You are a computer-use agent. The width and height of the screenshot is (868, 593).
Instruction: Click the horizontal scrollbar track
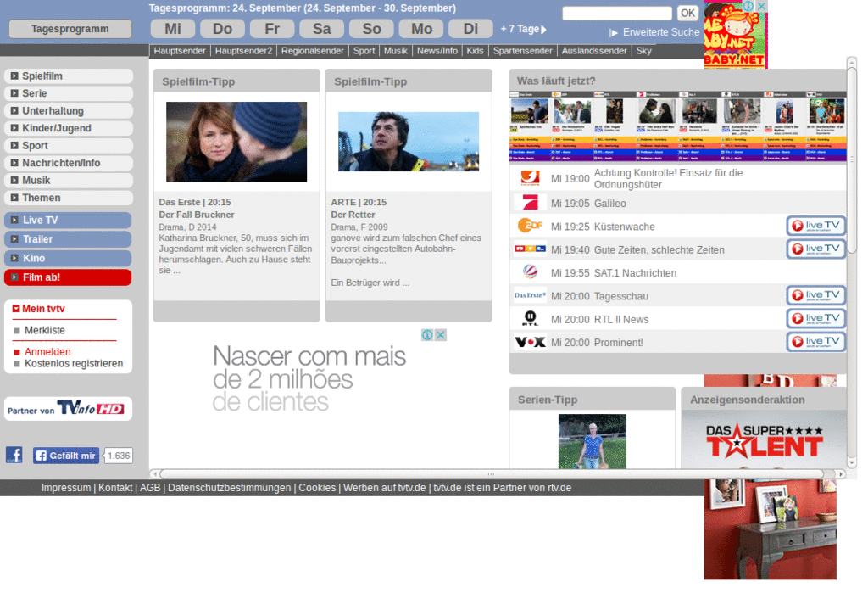[497, 474]
